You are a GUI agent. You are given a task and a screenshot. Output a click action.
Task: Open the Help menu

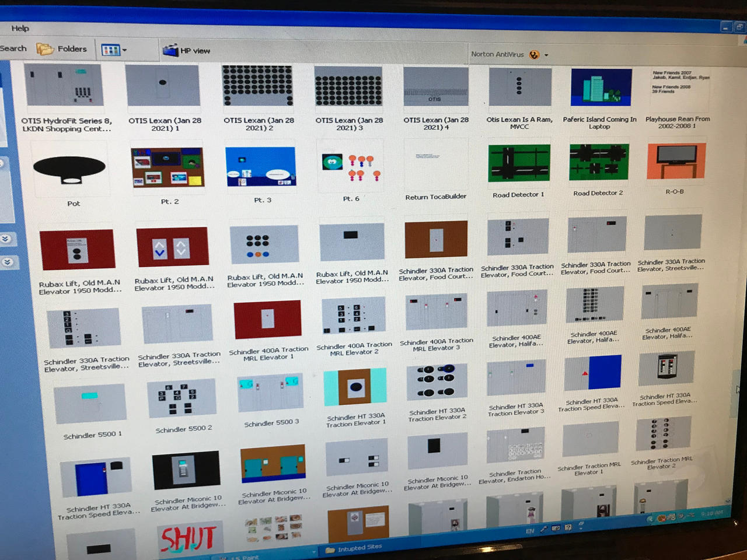20,27
